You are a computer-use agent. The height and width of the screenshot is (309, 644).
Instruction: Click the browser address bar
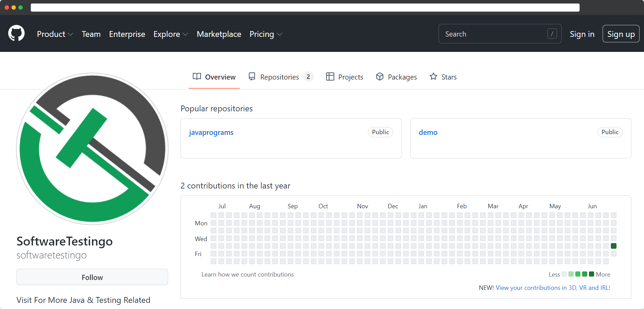(305, 8)
